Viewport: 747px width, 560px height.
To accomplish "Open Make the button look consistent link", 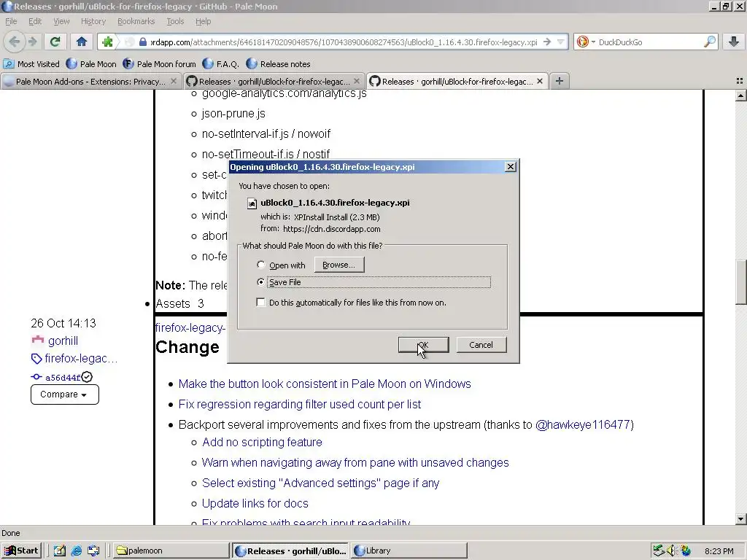I will point(325,384).
